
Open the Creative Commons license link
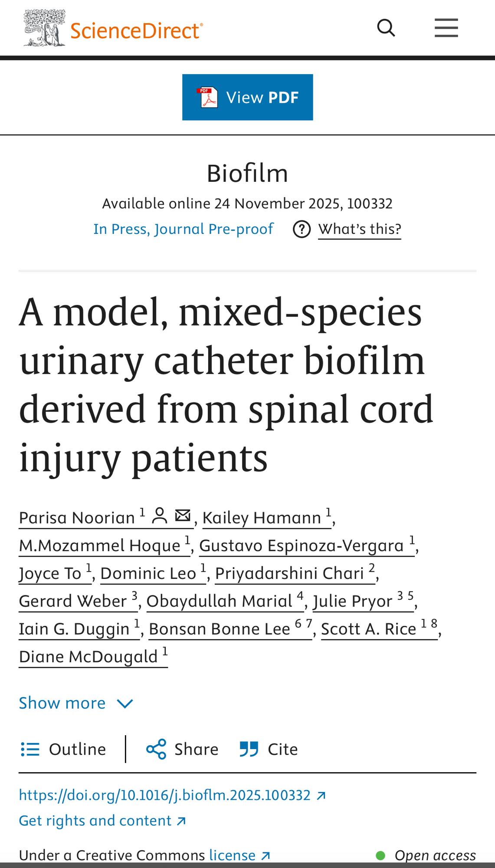coord(233,855)
